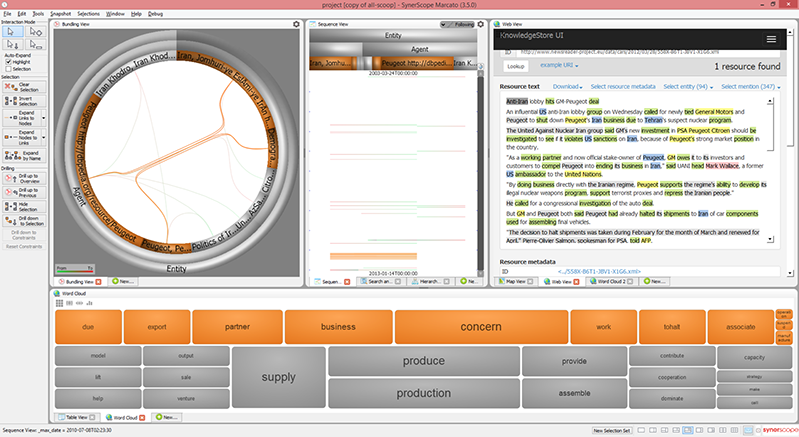
Task: Add a new view next to Bundling View
Action: tap(122, 281)
